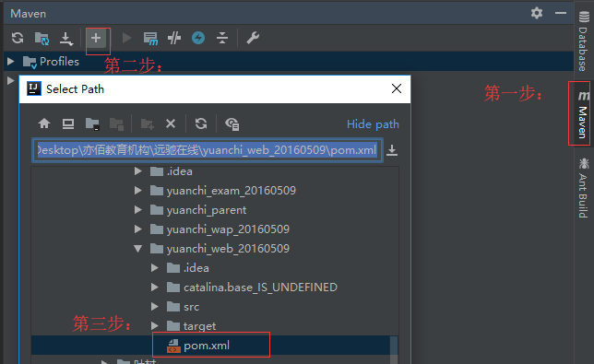The width and height of the screenshot is (594, 364).
Task: Click Hide path link
Action: click(373, 124)
